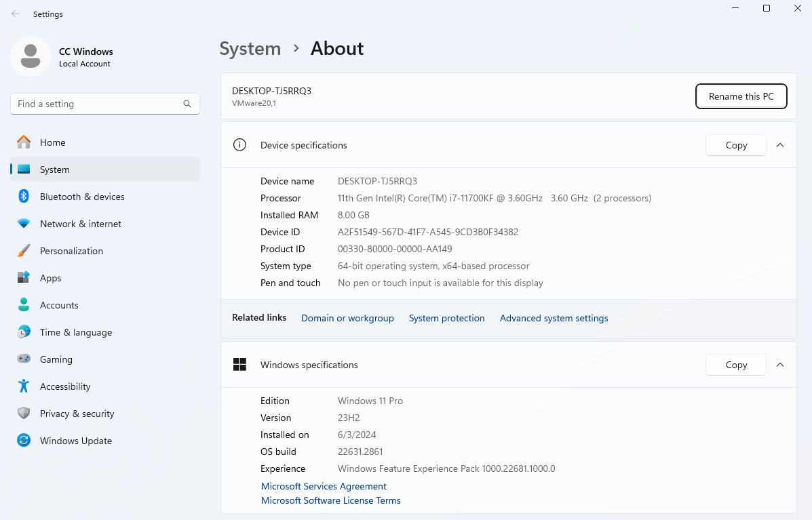Collapse the Device specifications section
The height and width of the screenshot is (520, 812).
[x=780, y=145]
